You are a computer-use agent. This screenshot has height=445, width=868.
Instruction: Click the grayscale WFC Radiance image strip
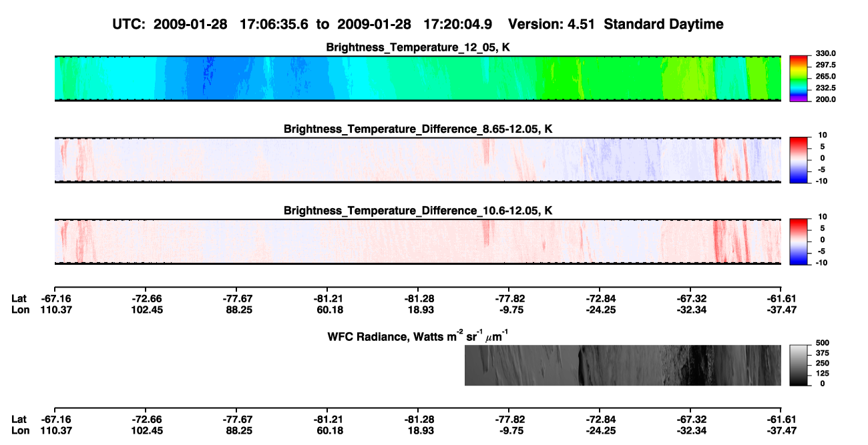click(x=623, y=365)
